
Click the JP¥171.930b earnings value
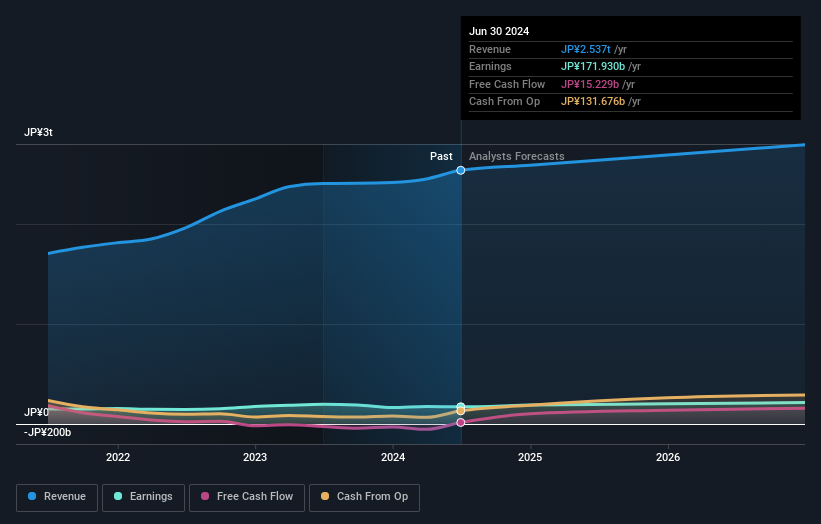tap(593, 66)
